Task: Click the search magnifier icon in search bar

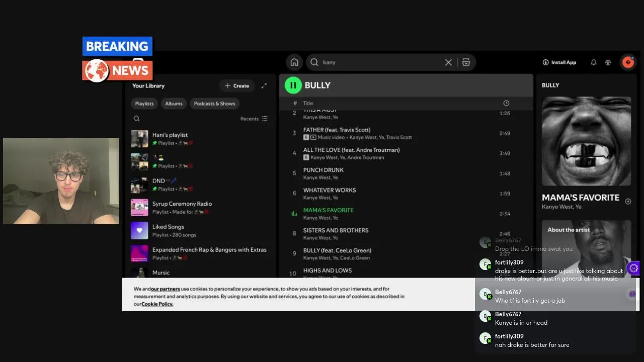Action: point(314,62)
